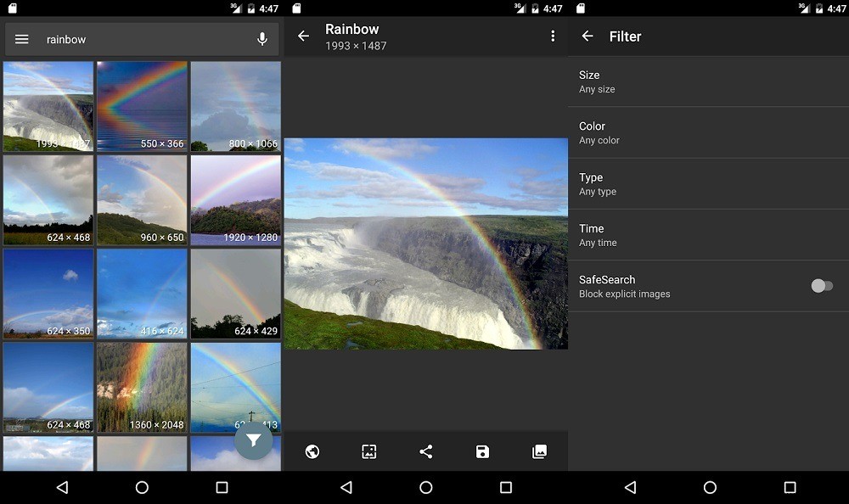
Task: Open the navigation drawer hamburger icon
Action: [21, 38]
